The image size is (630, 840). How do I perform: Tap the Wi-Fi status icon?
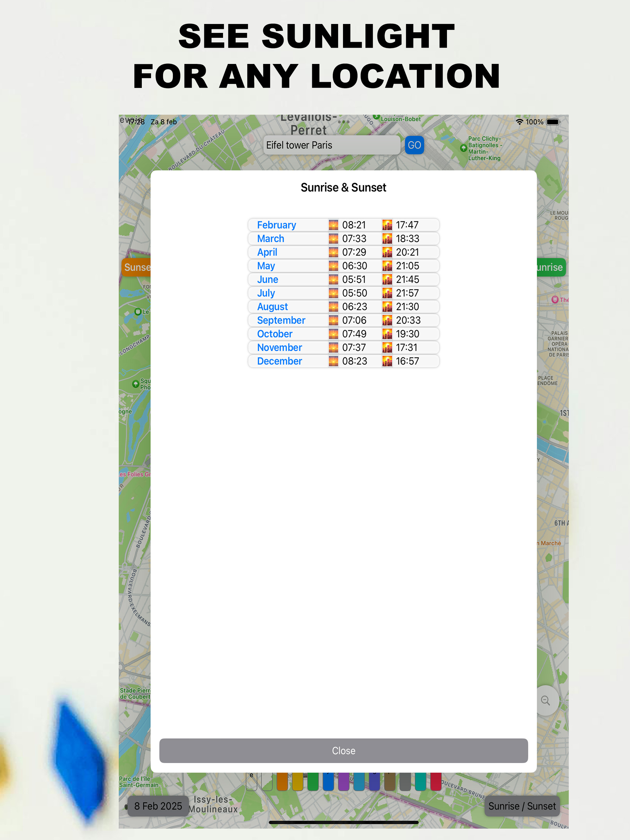click(x=520, y=122)
